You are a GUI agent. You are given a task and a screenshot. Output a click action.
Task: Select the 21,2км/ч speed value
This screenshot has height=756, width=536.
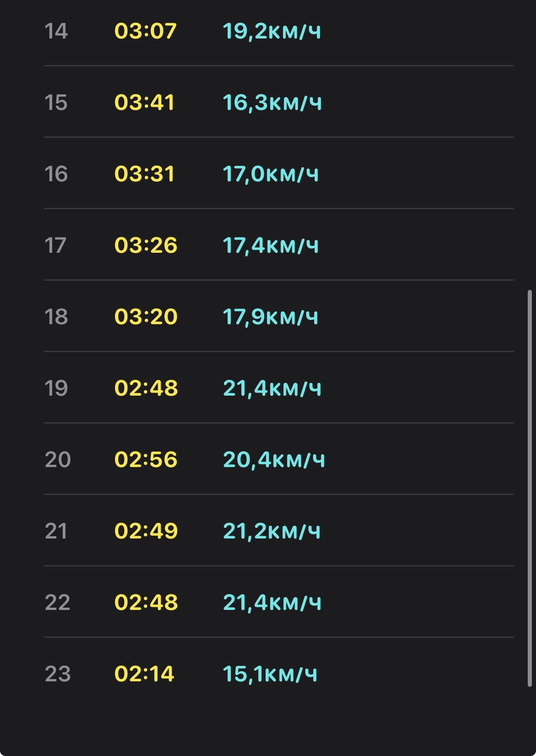point(272,531)
